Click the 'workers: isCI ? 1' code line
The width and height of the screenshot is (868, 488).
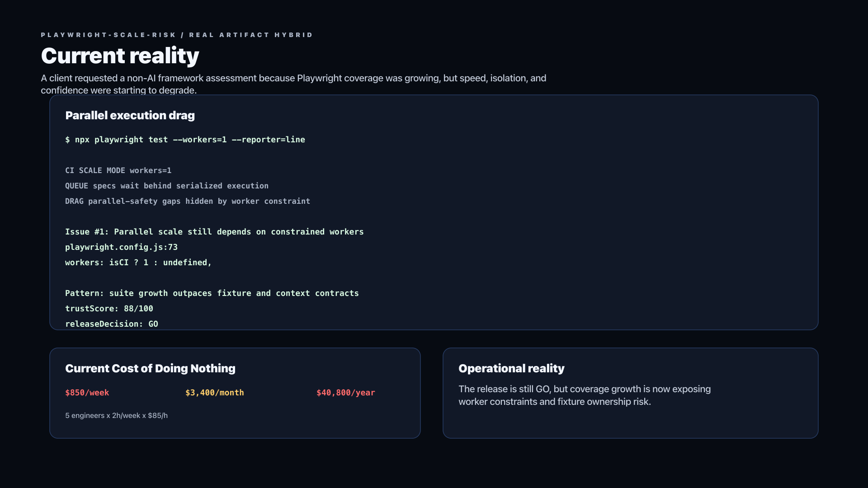click(x=138, y=263)
